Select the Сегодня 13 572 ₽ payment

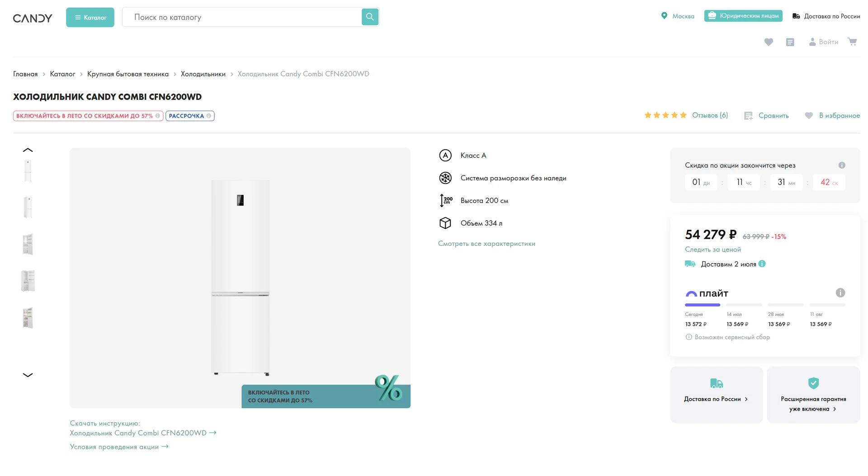[x=703, y=315]
